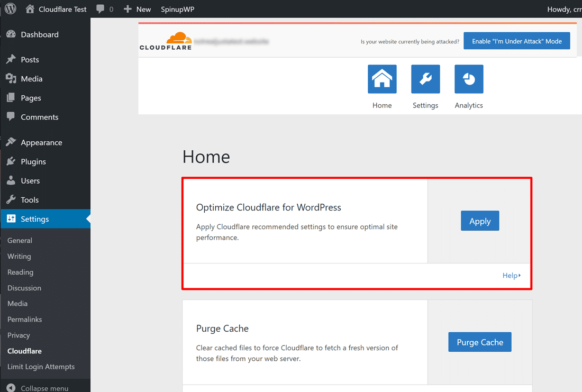This screenshot has width=582, height=392.
Task: Open the Appearance menu
Action: pos(42,142)
